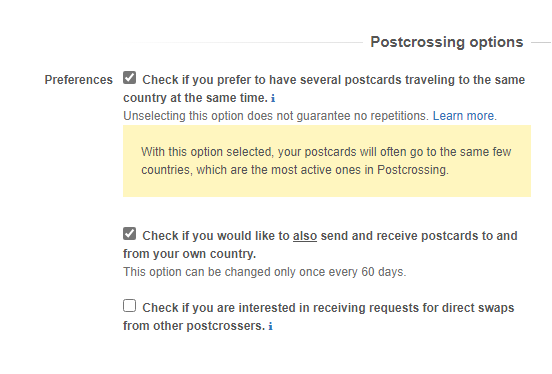
Task: Uncheck the several postcards same country checkbox
Action: click(x=130, y=77)
